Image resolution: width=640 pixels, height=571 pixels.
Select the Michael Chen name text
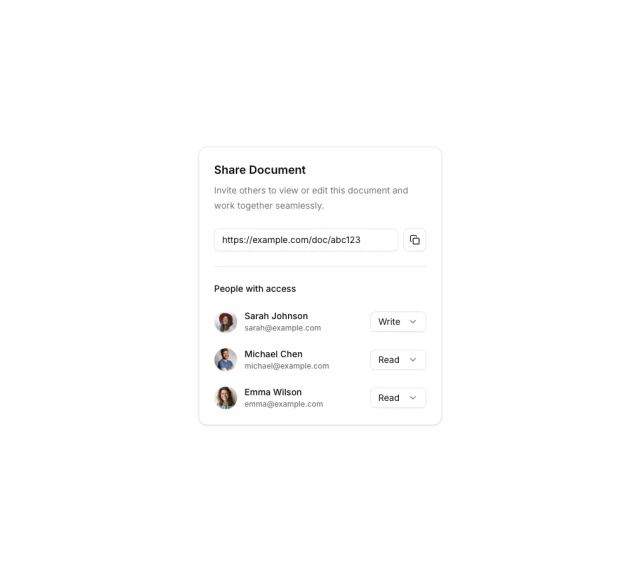tap(273, 354)
